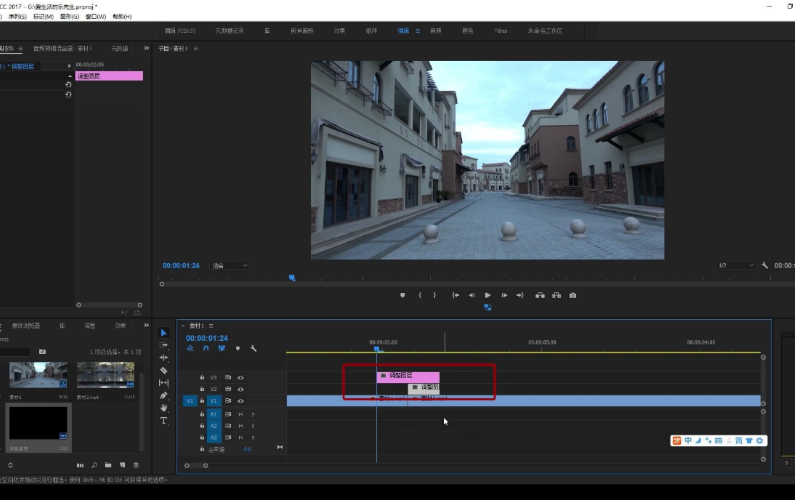Select the Pen tool
Image resolution: width=795 pixels, height=500 pixels.
pyautogui.click(x=164, y=396)
